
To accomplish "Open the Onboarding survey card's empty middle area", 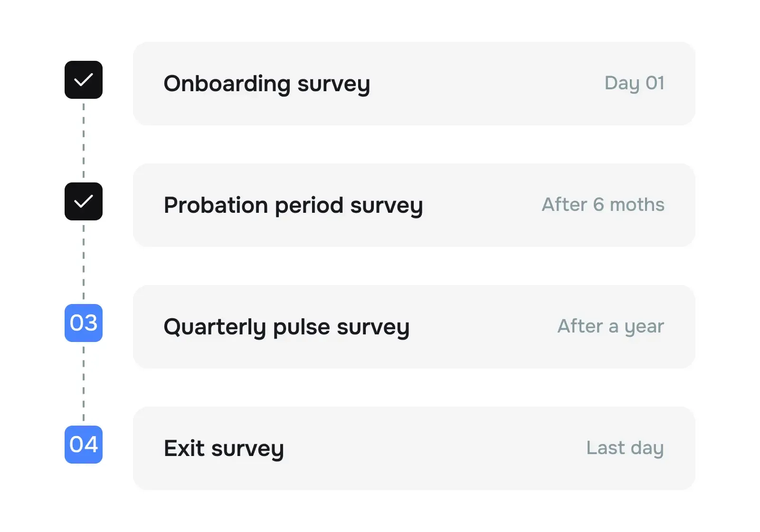I will tap(484, 84).
